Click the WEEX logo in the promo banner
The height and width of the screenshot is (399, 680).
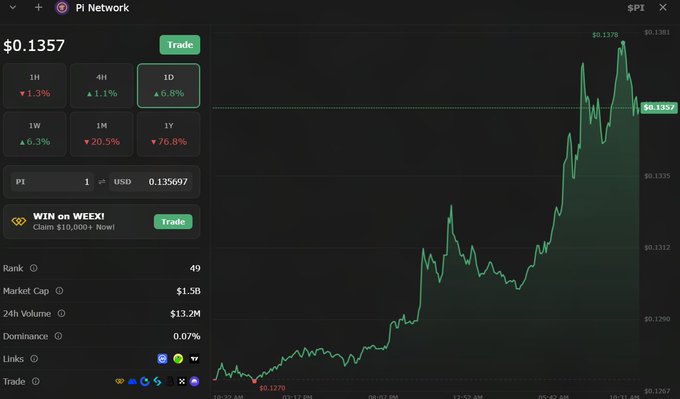[19, 222]
